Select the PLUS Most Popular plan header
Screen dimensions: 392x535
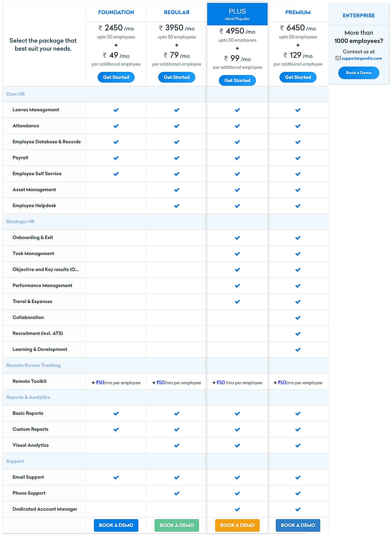(x=237, y=14)
